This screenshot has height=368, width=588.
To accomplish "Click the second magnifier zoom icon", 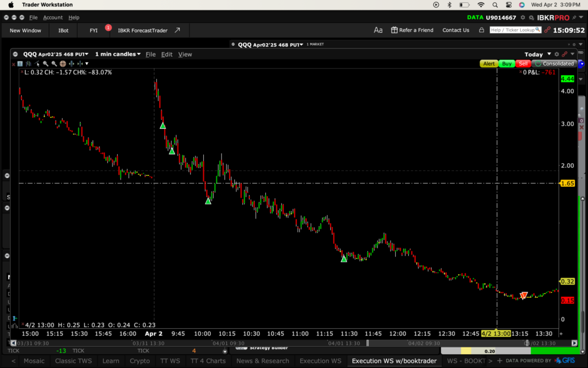I will (x=55, y=64).
